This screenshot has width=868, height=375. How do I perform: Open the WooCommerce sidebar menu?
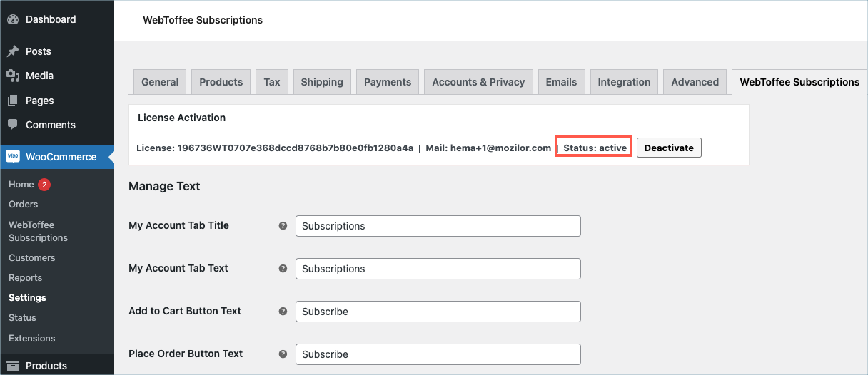(57, 157)
